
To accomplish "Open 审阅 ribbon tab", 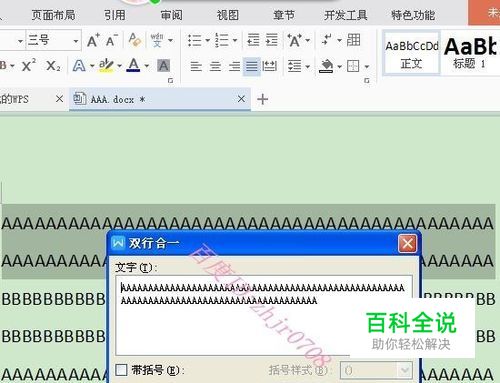I will point(171,15).
